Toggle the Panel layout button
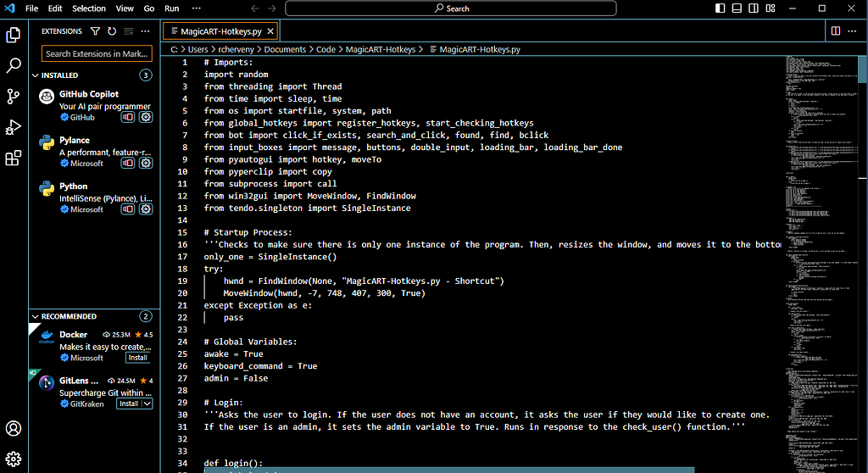The height and width of the screenshot is (473, 868). (x=737, y=8)
